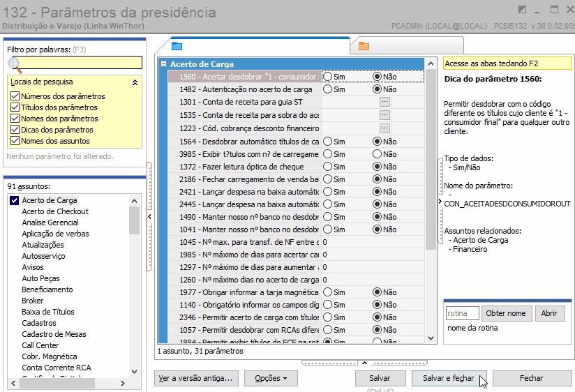Select Broker subject
Screen dimensions: 575x392
click(33, 301)
